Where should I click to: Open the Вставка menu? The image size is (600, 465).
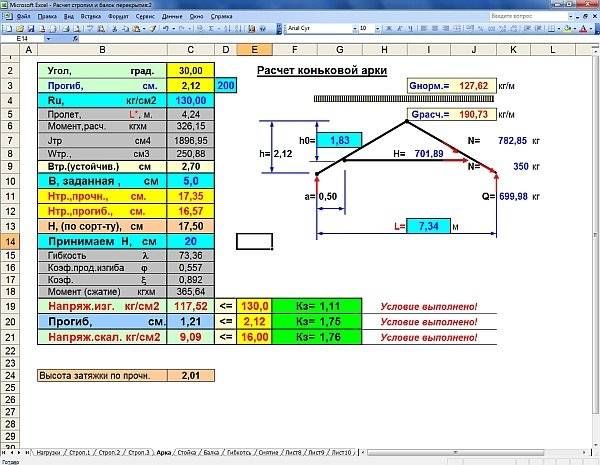click(91, 16)
